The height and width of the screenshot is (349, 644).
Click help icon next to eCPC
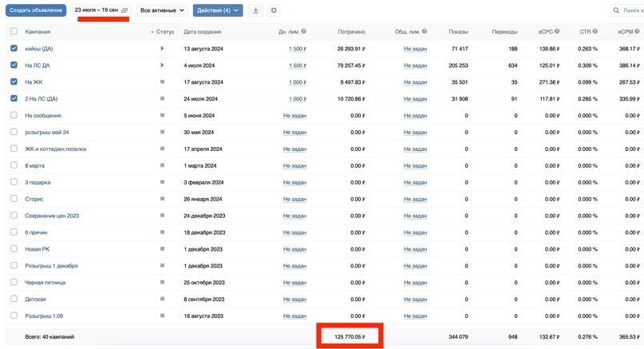point(557,31)
